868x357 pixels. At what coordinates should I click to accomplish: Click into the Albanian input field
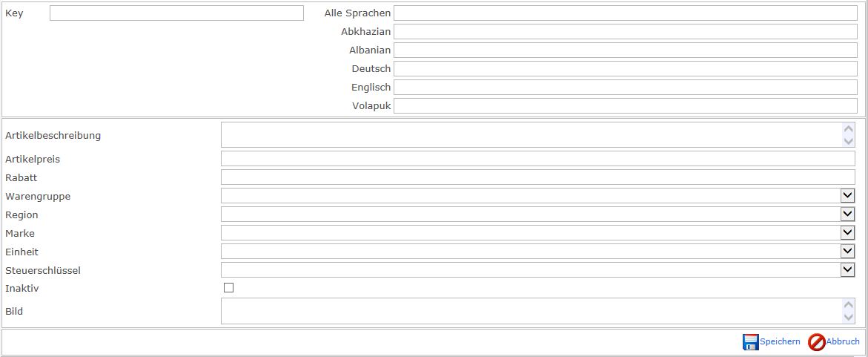tap(625, 50)
